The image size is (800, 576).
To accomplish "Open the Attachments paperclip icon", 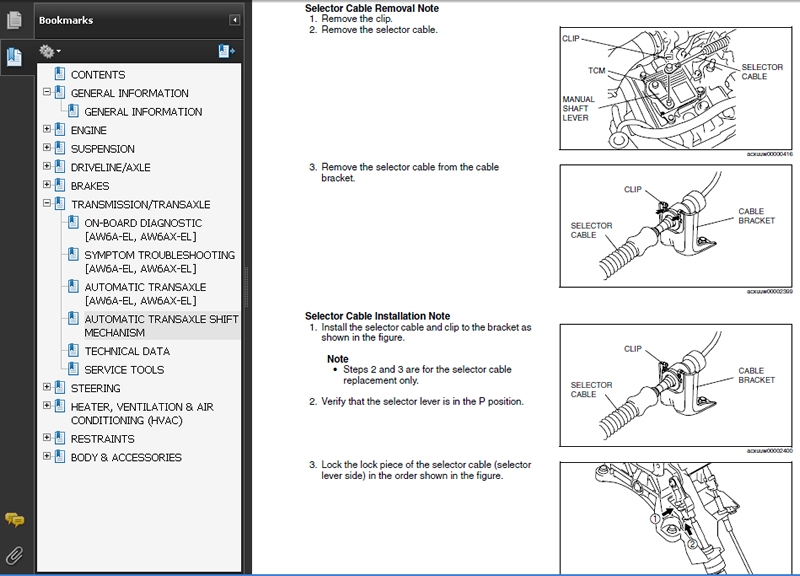I will 14,553.
